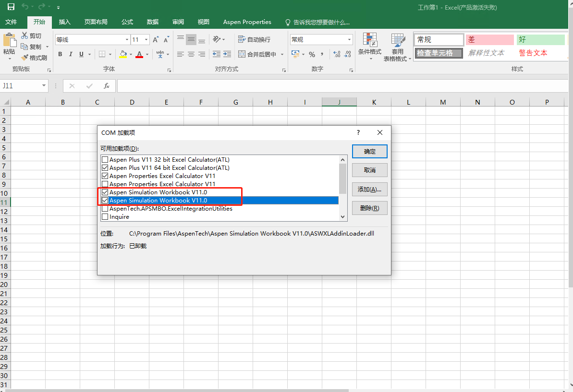This screenshot has width=573, height=392.
Task: Click the comma style icon
Action: point(322,54)
